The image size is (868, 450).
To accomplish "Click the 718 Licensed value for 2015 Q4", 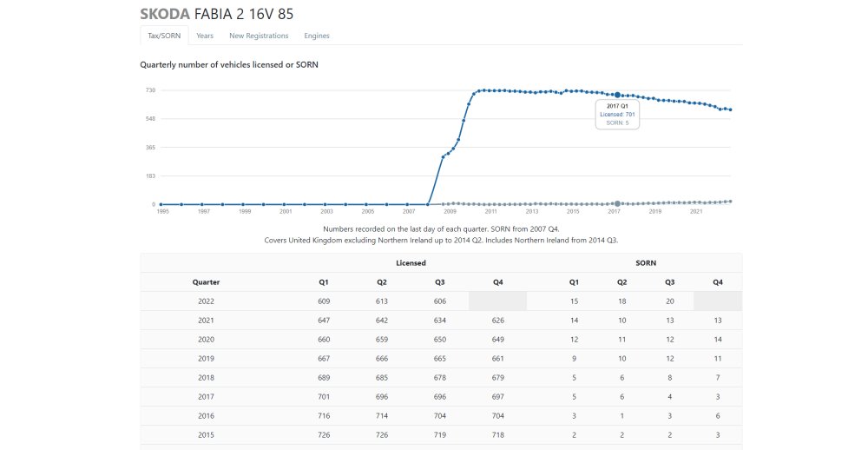I will point(497,435).
